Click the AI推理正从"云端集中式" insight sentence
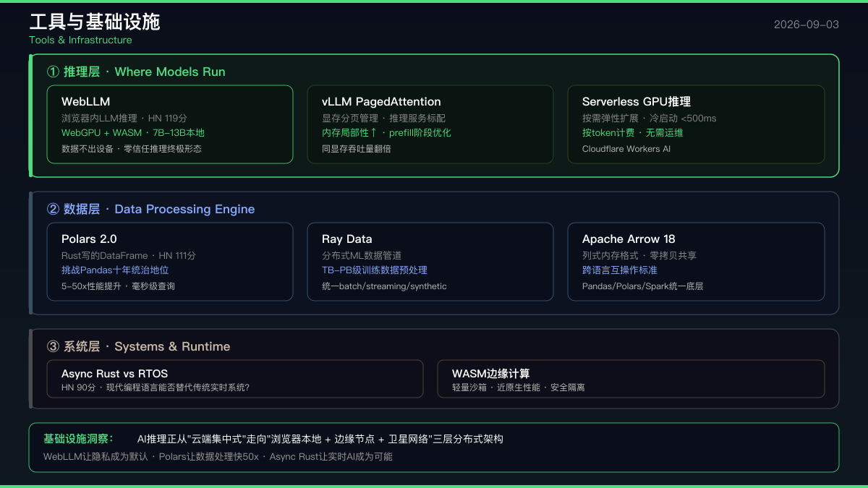The height and width of the screenshot is (488, 868). tap(320, 439)
